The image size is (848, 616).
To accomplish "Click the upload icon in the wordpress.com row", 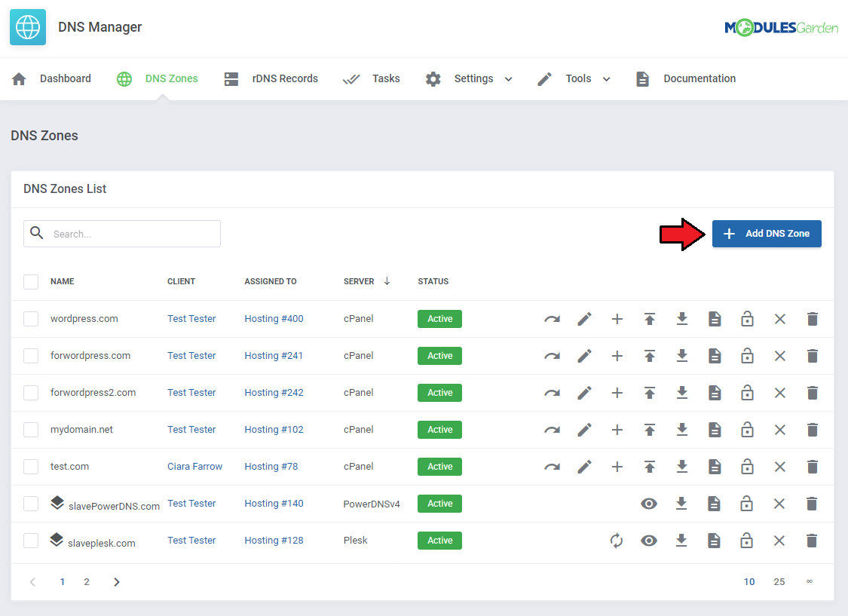I will [x=650, y=319].
